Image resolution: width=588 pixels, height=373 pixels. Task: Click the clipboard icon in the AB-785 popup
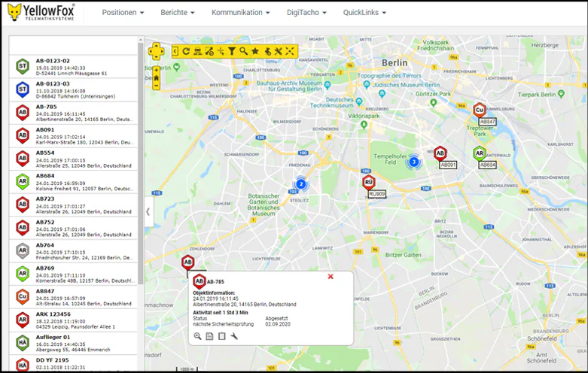222,336
